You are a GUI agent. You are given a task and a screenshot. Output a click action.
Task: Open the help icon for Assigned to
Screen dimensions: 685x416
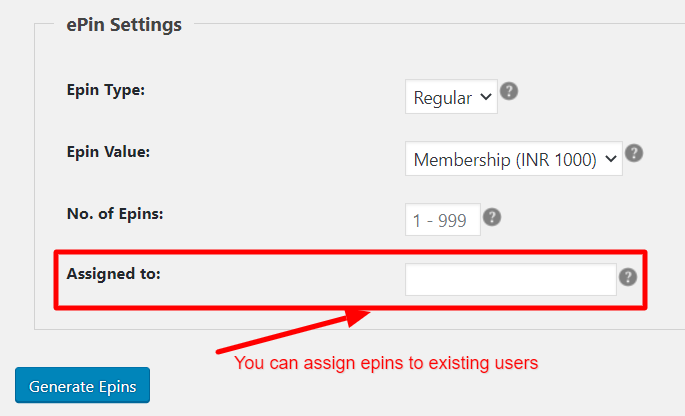tap(628, 277)
